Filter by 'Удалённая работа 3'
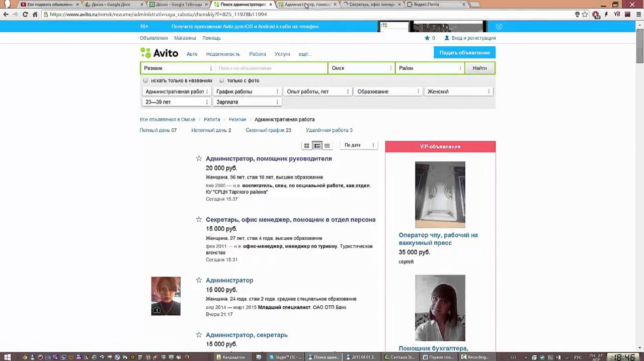The width and height of the screenshot is (644, 361). (x=329, y=130)
